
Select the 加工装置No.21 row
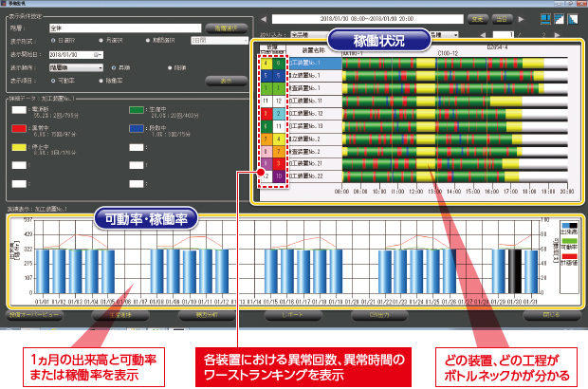coord(413,164)
